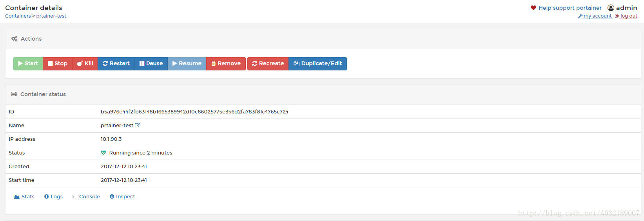
Task: Recreate the container
Action: point(268,64)
